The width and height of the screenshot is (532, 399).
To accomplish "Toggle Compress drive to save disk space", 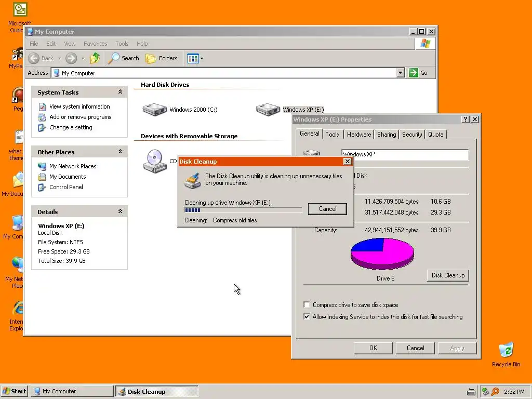I will tap(307, 304).
